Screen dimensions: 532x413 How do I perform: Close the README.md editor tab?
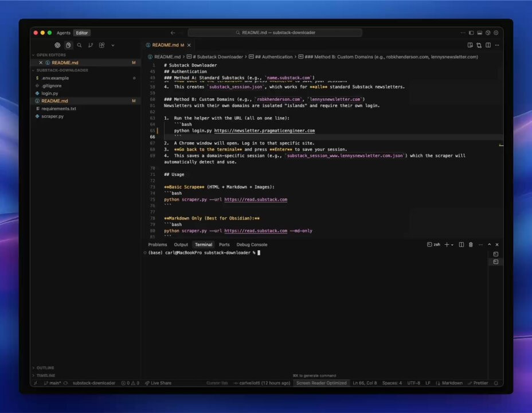[x=189, y=45]
